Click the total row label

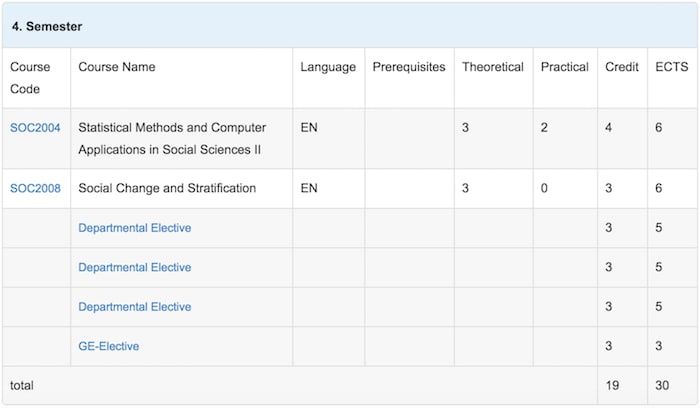(x=22, y=386)
